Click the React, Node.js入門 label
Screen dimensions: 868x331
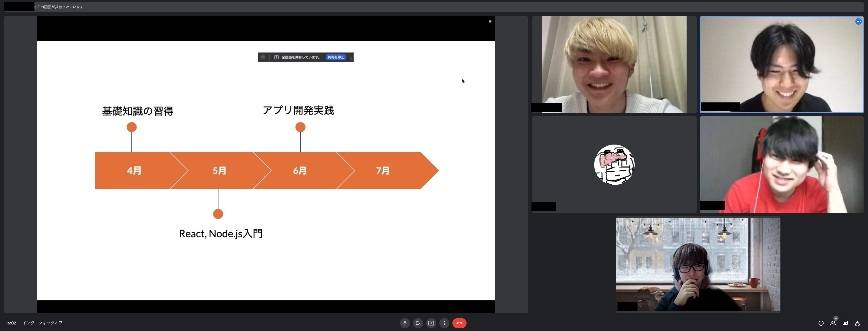[x=220, y=234]
